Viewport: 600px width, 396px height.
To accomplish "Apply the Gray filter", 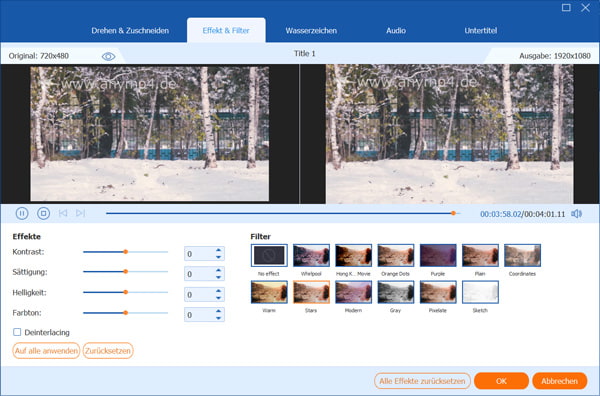I will (396, 292).
